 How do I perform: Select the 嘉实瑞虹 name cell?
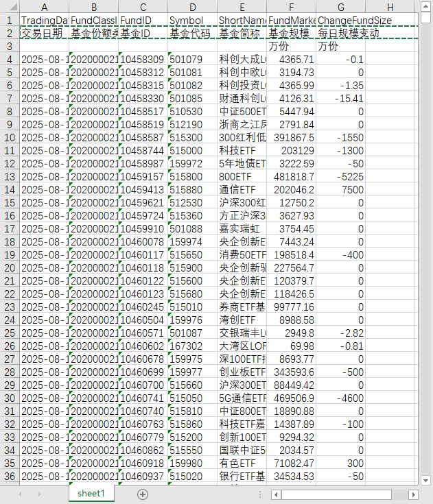click(x=242, y=228)
